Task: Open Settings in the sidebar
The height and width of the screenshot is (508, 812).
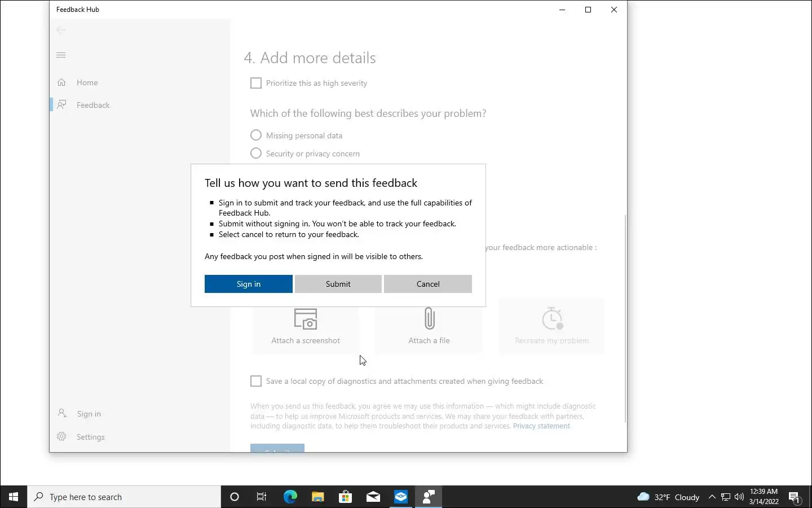Action: pos(140,437)
